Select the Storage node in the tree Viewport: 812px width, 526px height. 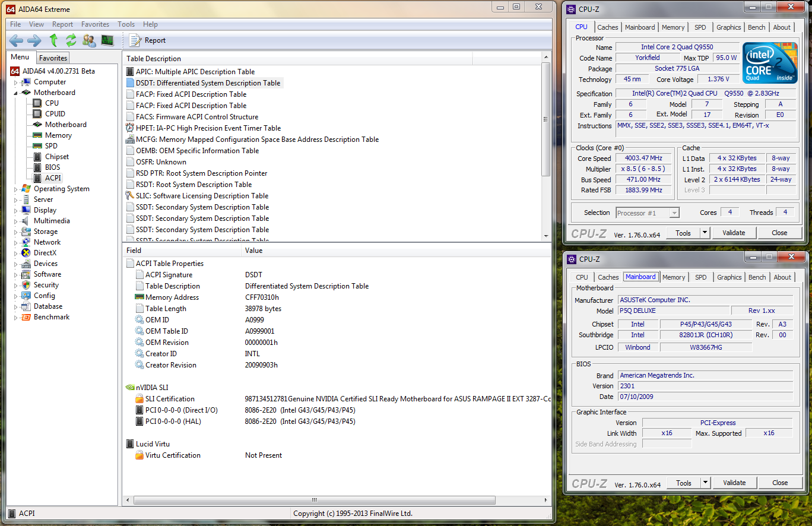point(46,232)
